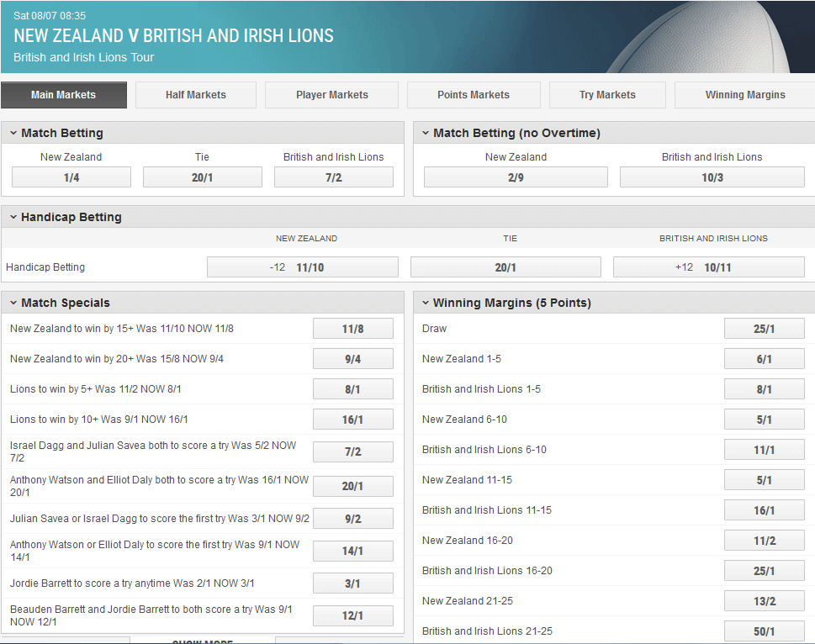
Task: Pick Jordie Barrett anytime try 3/1
Action: click(x=353, y=583)
